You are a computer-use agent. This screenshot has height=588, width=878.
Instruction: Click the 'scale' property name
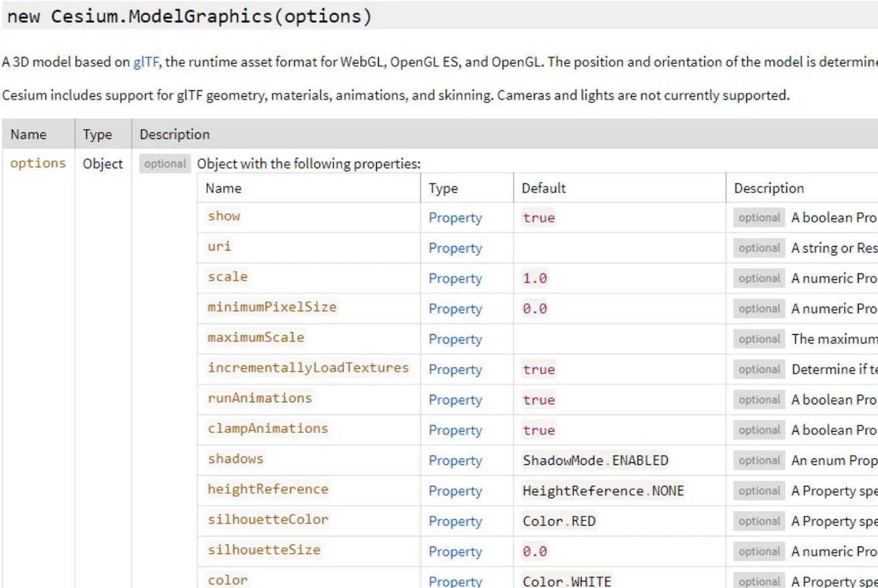[228, 277]
